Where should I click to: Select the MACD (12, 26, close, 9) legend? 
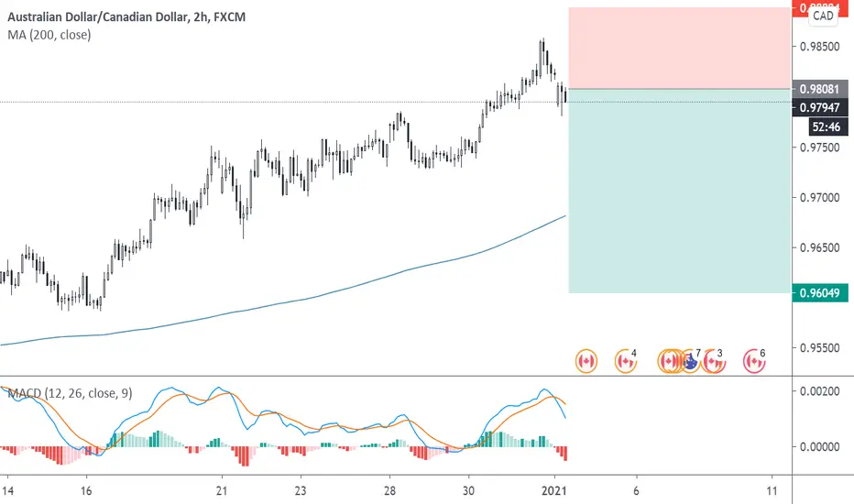click(71, 393)
